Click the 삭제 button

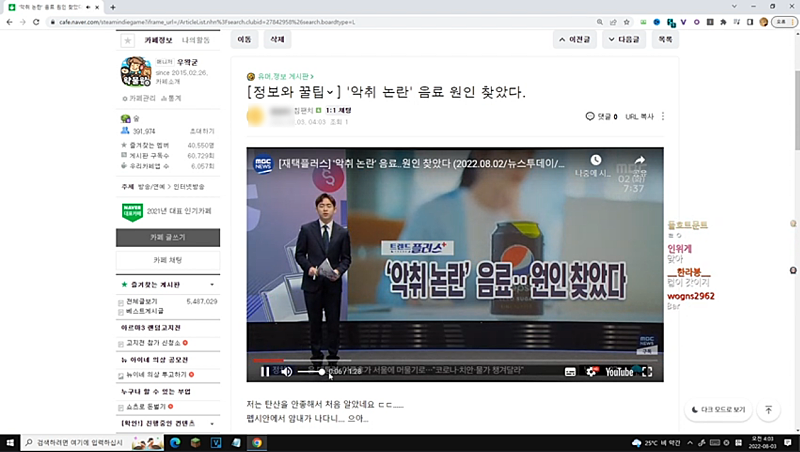coord(277,39)
